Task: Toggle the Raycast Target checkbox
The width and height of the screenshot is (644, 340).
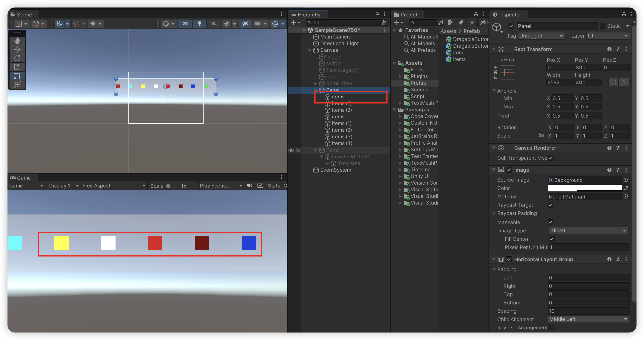Action: pos(550,205)
